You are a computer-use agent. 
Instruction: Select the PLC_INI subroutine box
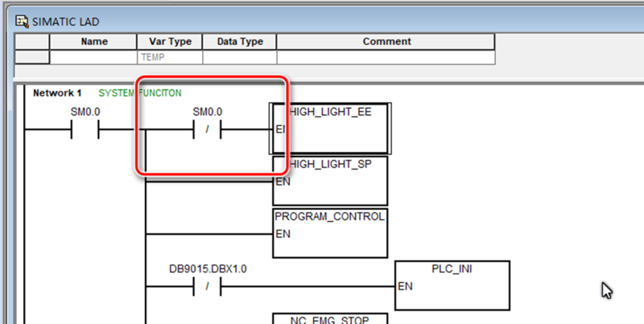[x=452, y=285]
